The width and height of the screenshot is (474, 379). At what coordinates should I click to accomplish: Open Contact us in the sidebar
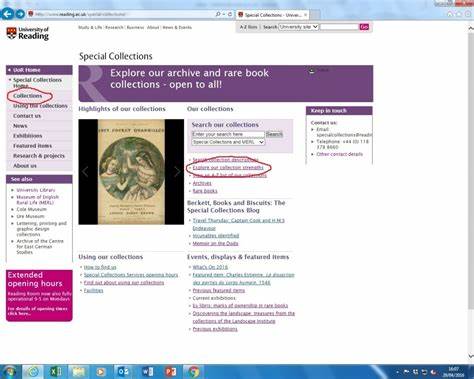point(27,116)
